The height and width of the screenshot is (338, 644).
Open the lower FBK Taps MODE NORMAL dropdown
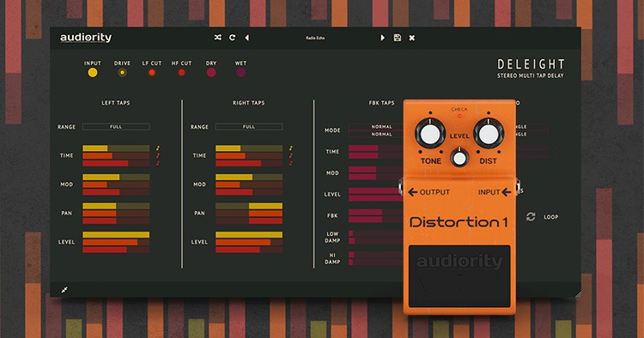click(376, 134)
